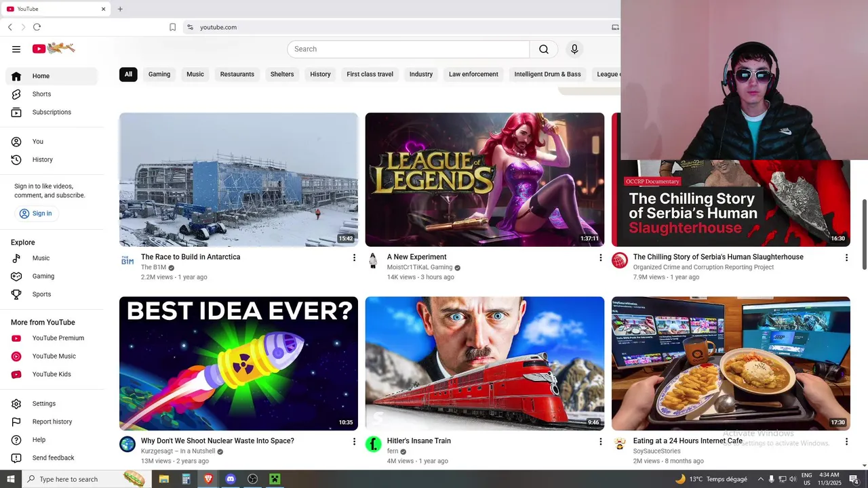868x488 pixels.
Task: Explore Sports category in sidebar
Action: [52, 295]
